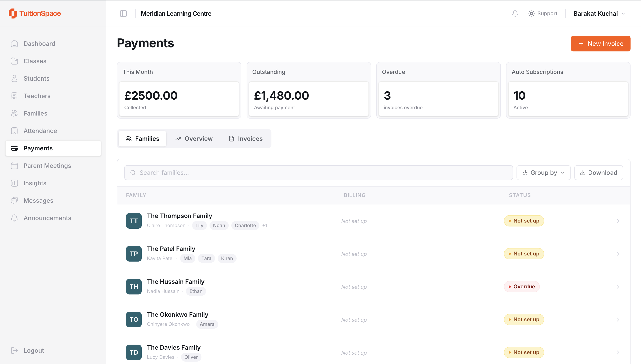This screenshot has width=641, height=364.
Task: Expand the Patel Family row chevron
Action: (x=618, y=254)
